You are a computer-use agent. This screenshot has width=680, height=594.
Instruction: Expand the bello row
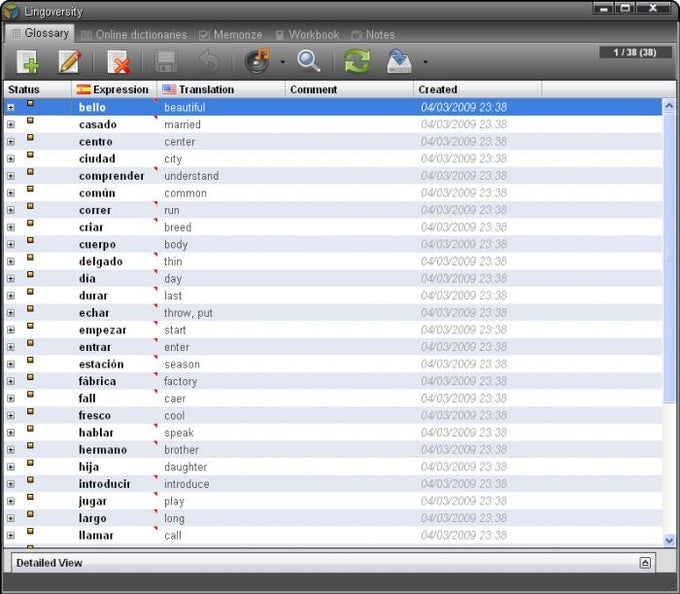point(11,107)
